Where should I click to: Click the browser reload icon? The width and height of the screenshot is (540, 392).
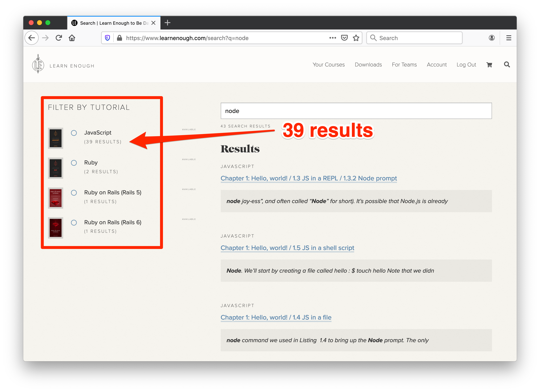click(59, 38)
